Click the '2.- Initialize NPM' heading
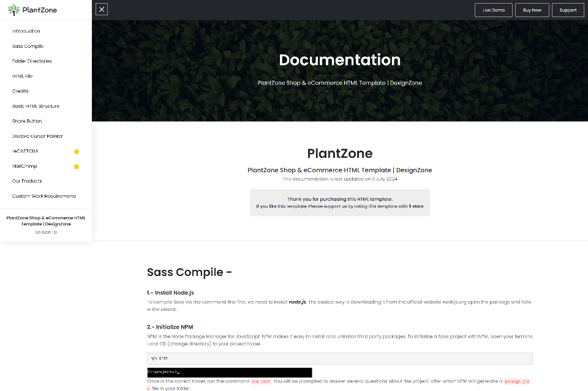Screen dimensions: 588x391 [x=170, y=327]
